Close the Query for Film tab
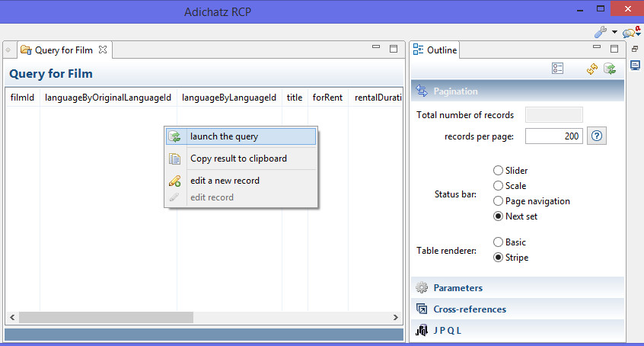 pos(104,50)
